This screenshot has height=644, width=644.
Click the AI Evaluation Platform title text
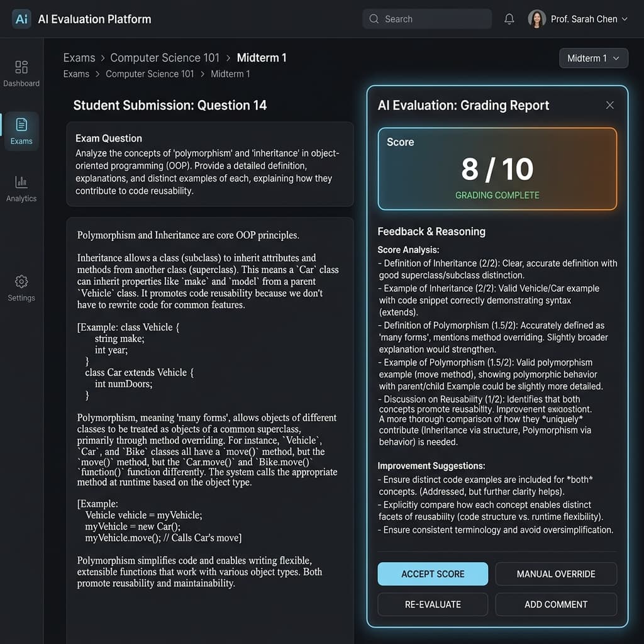click(x=94, y=19)
